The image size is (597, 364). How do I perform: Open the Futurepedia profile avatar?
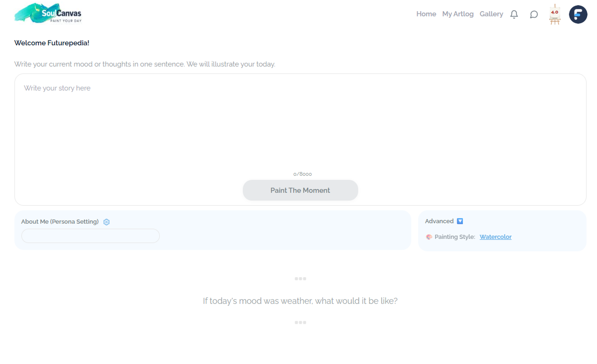(x=578, y=14)
